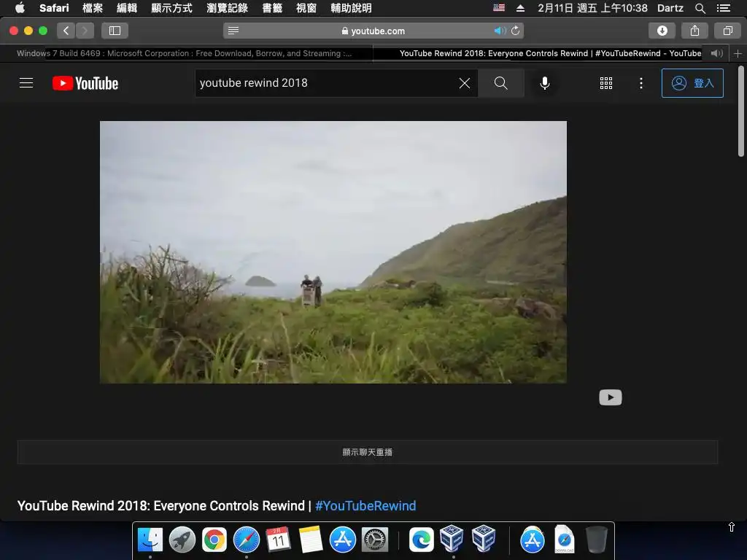747x560 pixels.
Task: Click the eject icon in menu bar
Action: click(x=520, y=7)
